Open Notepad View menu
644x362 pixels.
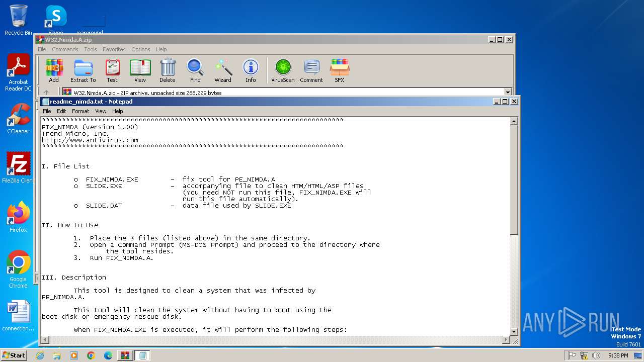coord(101,111)
